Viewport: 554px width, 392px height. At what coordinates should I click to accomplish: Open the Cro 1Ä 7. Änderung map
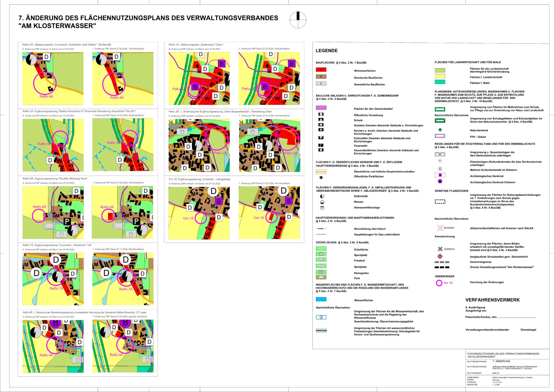(x=269, y=213)
